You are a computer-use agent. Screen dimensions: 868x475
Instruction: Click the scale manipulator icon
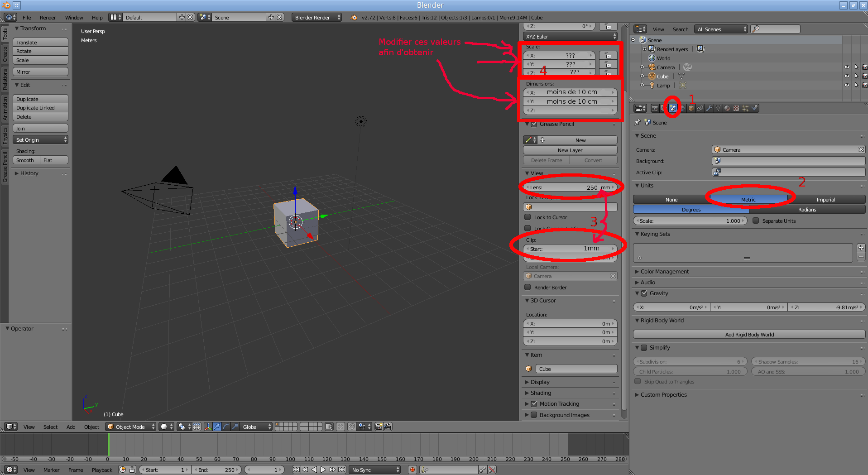[x=235, y=427]
